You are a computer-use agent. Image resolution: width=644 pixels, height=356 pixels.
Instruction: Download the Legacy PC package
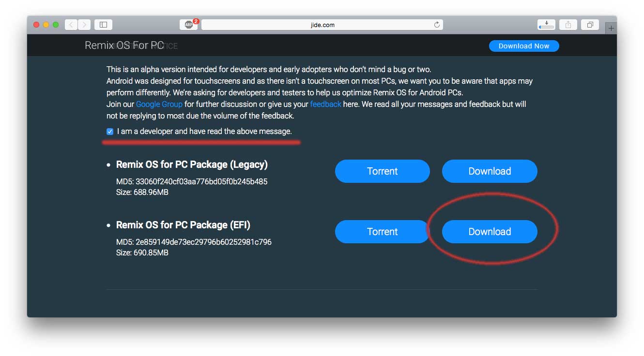tap(490, 171)
